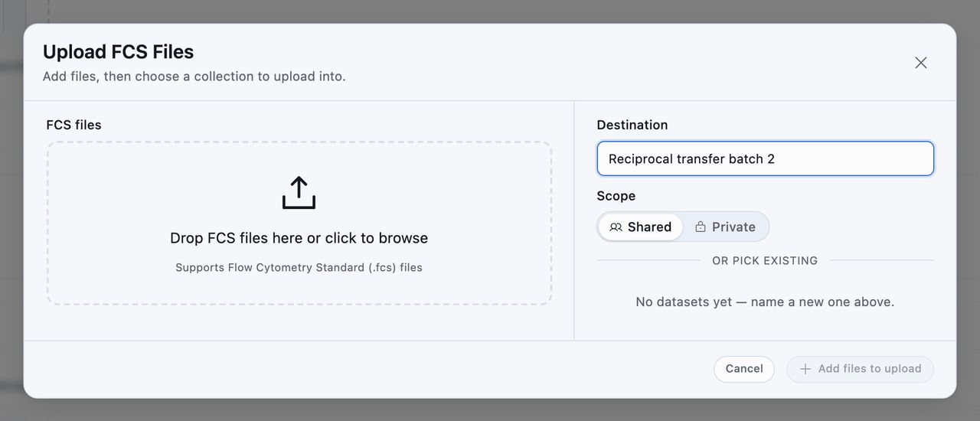980x421 pixels.
Task: Select the Shared scope option
Action: [x=641, y=227]
